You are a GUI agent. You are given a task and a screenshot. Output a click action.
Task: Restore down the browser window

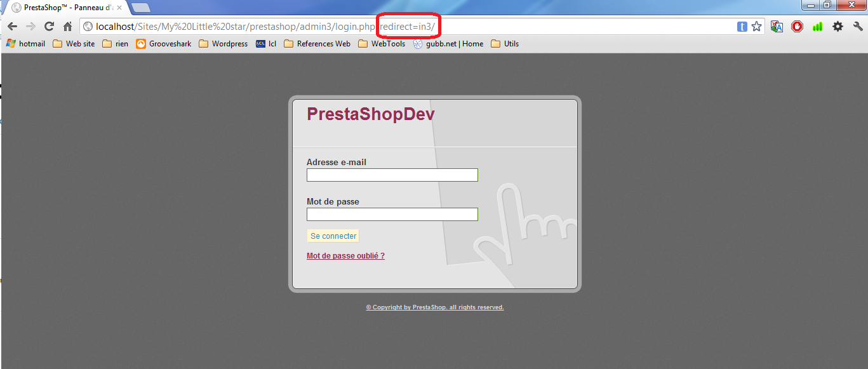pos(827,5)
